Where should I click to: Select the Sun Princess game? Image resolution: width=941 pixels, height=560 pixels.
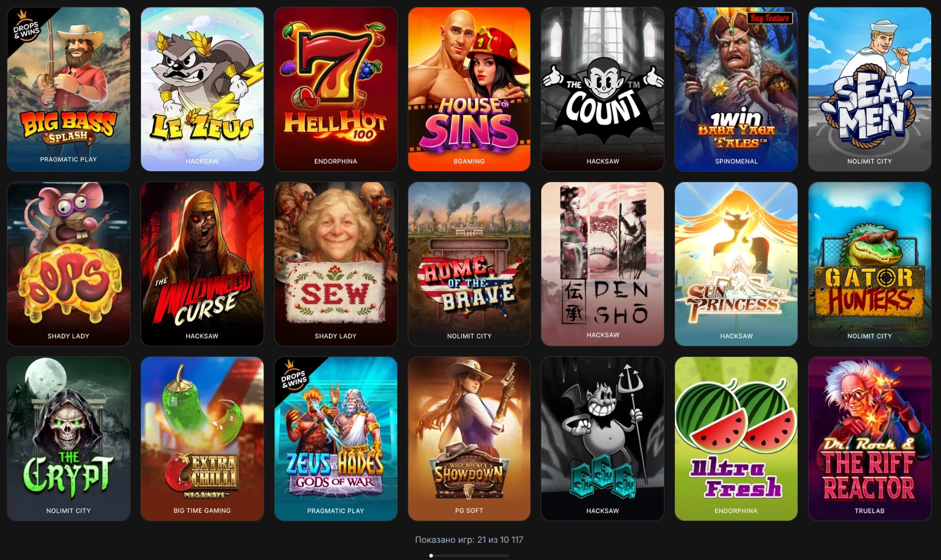[x=736, y=264]
